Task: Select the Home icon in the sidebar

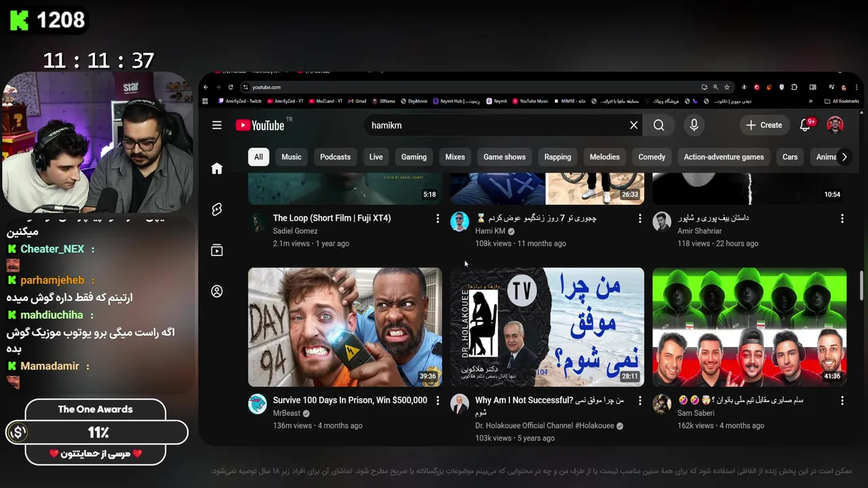Action: pyautogui.click(x=217, y=169)
